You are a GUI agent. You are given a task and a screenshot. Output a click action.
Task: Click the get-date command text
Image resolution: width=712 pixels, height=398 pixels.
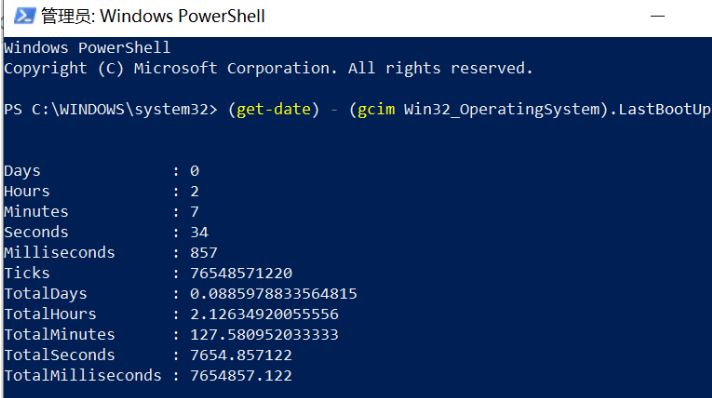point(274,109)
